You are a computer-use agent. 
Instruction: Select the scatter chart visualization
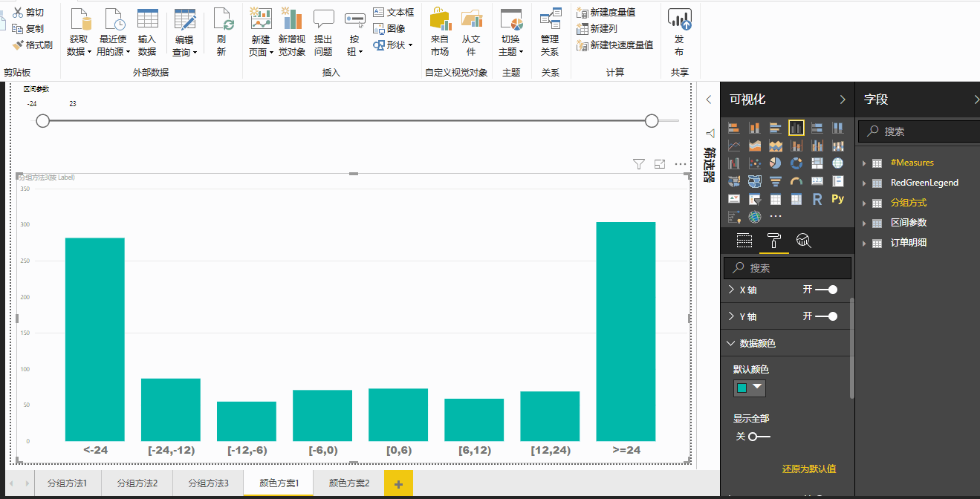tap(755, 163)
